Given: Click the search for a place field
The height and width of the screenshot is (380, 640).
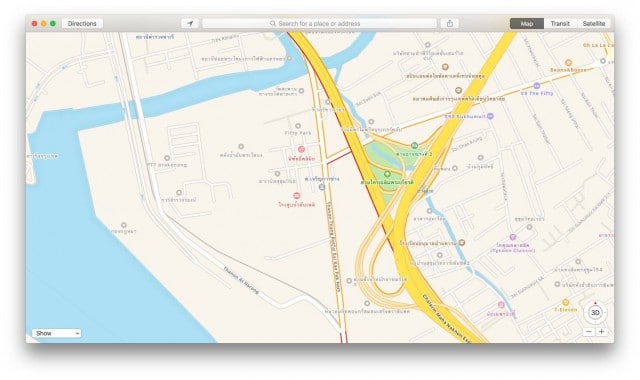Looking at the screenshot, I should 319,24.
